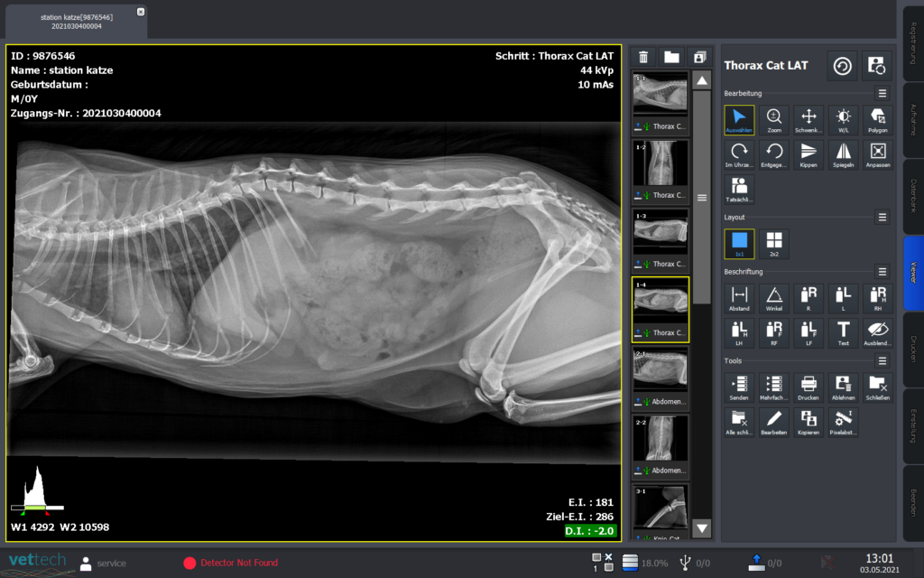Toggle Ausblenden annotation visibility
The image size is (924, 578).
(878, 333)
